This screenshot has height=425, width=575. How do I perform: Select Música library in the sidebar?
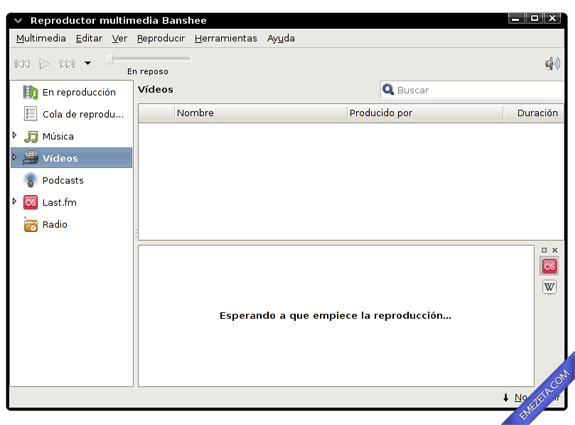[x=72, y=136]
